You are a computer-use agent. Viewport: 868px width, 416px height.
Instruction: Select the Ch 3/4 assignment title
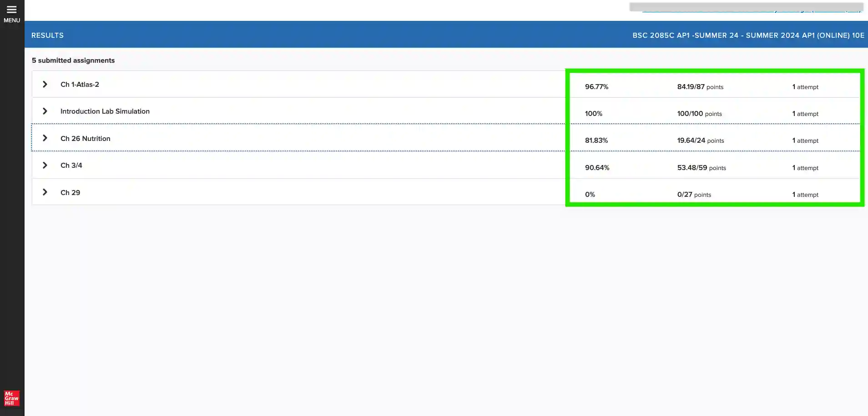coord(71,165)
